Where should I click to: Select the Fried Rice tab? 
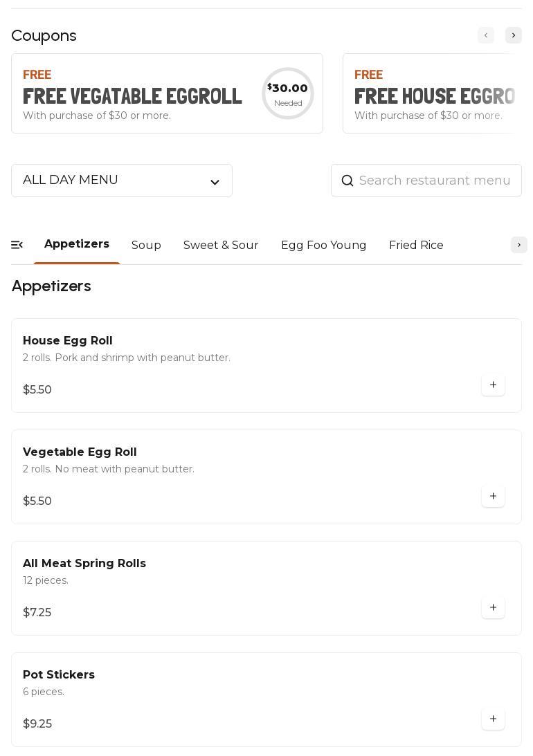(416, 246)
